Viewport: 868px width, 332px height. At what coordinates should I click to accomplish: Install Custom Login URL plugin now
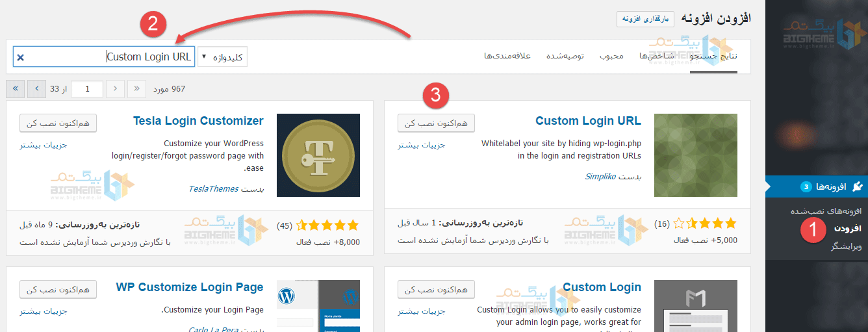click(x=436, y=123)
